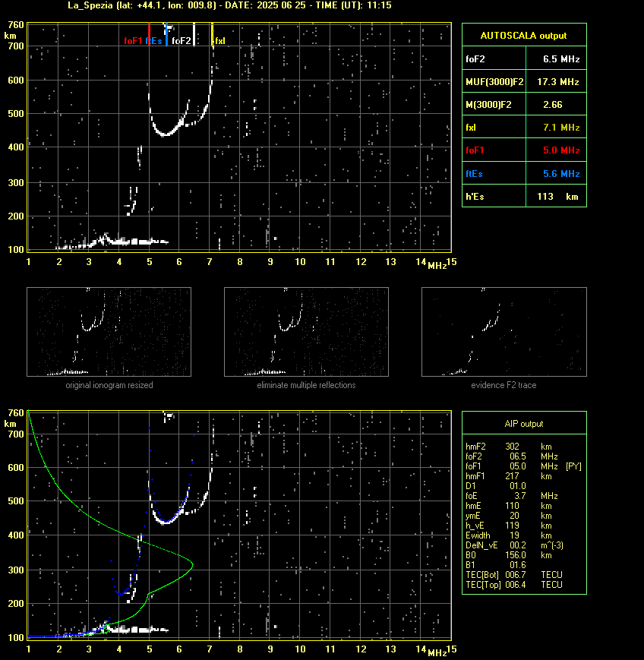The width and height of the screenshot is (644, 660).
Task: Click the blue ftEs label in AUTOSCALA table
Action: [474, 173]
